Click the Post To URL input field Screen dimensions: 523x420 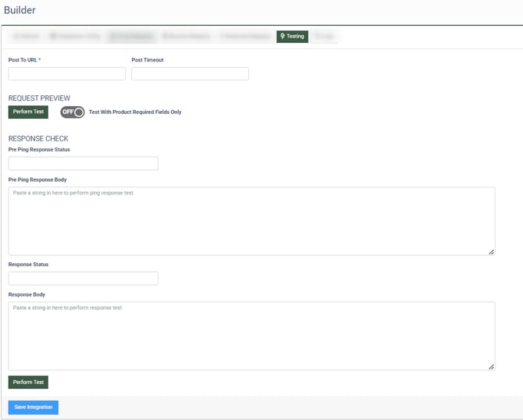[x=67, y=74]
